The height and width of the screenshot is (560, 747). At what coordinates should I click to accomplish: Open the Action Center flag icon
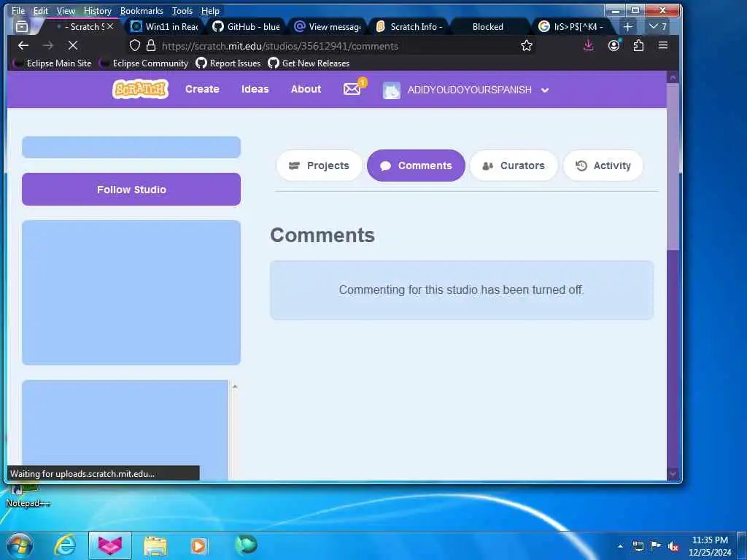point(656,545)
